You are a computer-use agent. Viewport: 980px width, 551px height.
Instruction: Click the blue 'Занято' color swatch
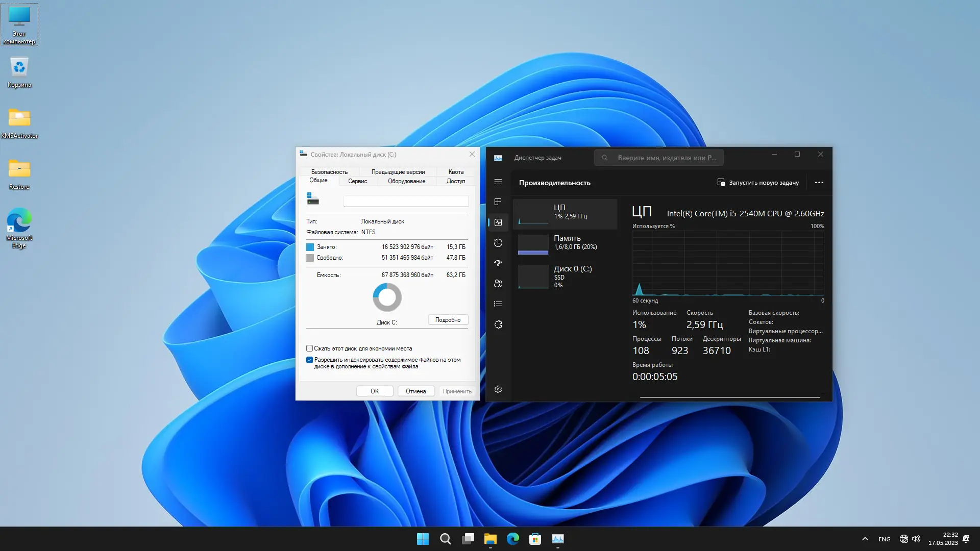click(x=310, y=247)
